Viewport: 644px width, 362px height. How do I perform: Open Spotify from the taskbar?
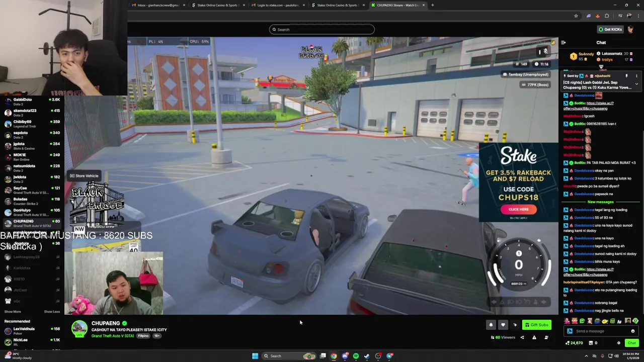(356, 356)
